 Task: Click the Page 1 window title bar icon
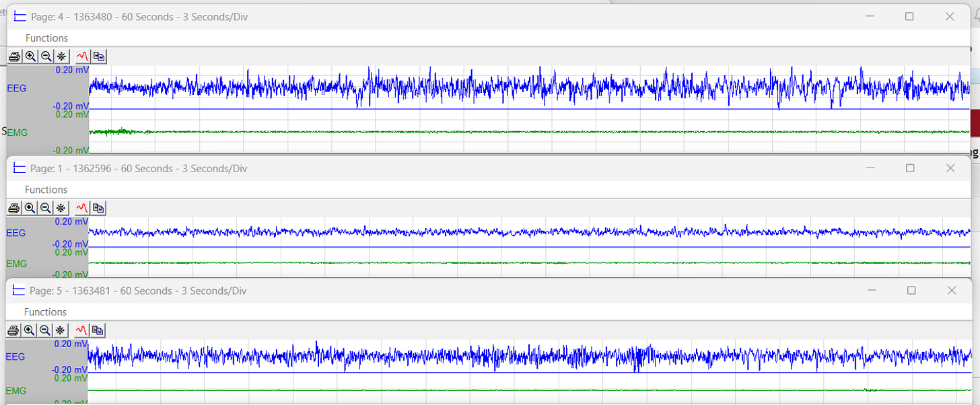coord(20,168)
